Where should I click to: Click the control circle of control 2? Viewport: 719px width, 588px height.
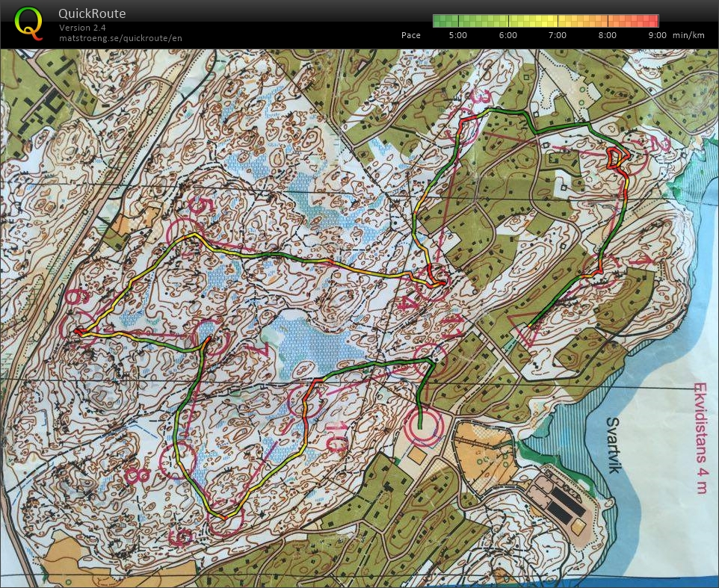(x=629, y=158)
